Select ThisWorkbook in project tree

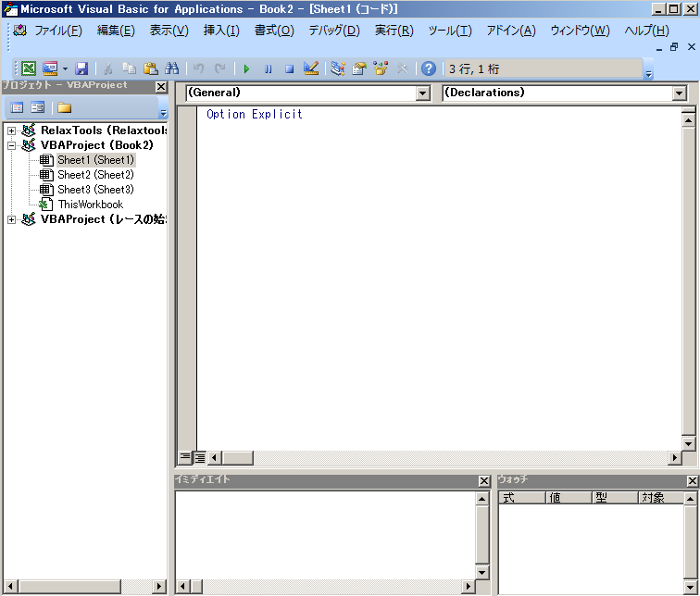(x=91, y=205)
